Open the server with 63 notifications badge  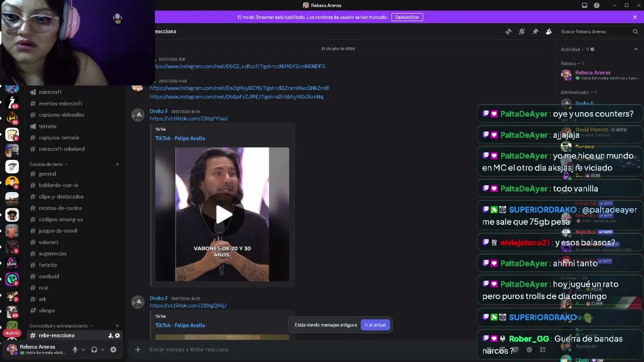tap(12, 103)
